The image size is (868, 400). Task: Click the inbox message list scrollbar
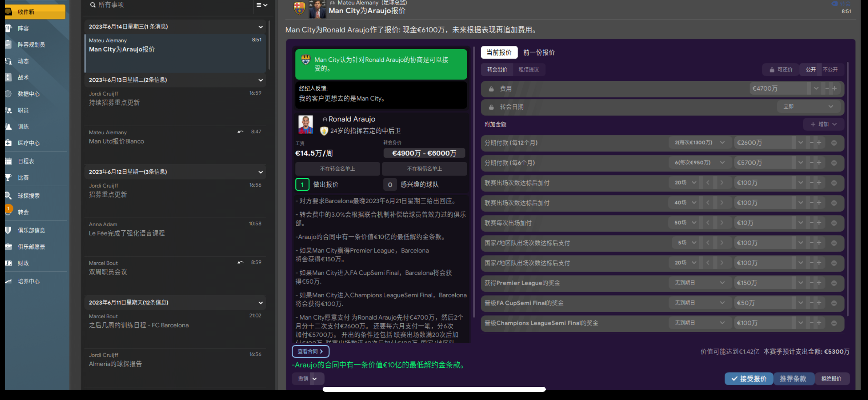click(269, 45)
